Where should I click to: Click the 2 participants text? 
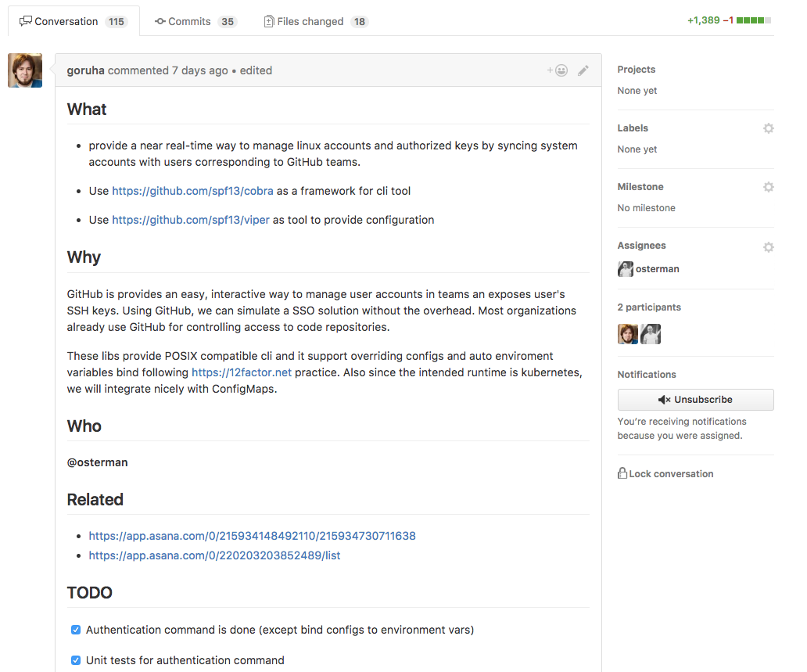pos(649,307)
